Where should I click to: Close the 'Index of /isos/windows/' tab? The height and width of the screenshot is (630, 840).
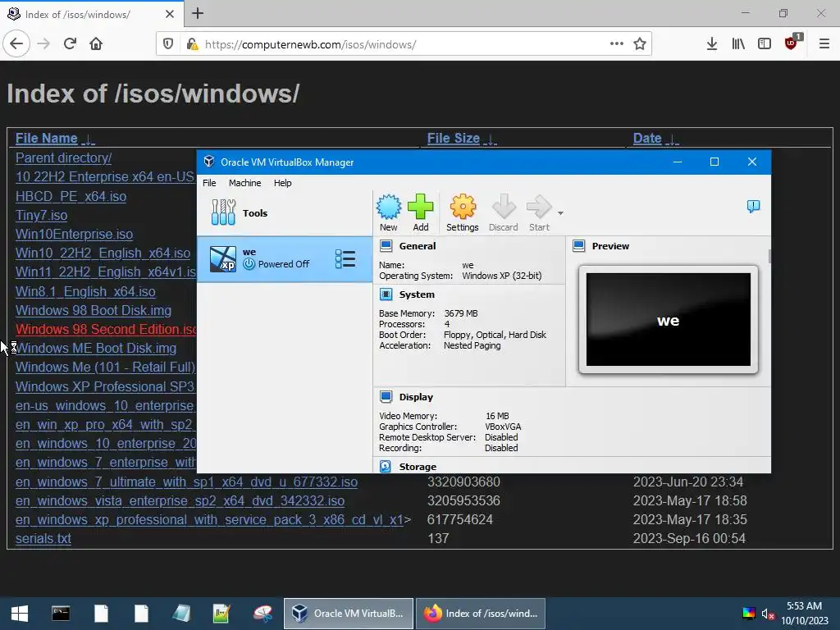(169, 14)
